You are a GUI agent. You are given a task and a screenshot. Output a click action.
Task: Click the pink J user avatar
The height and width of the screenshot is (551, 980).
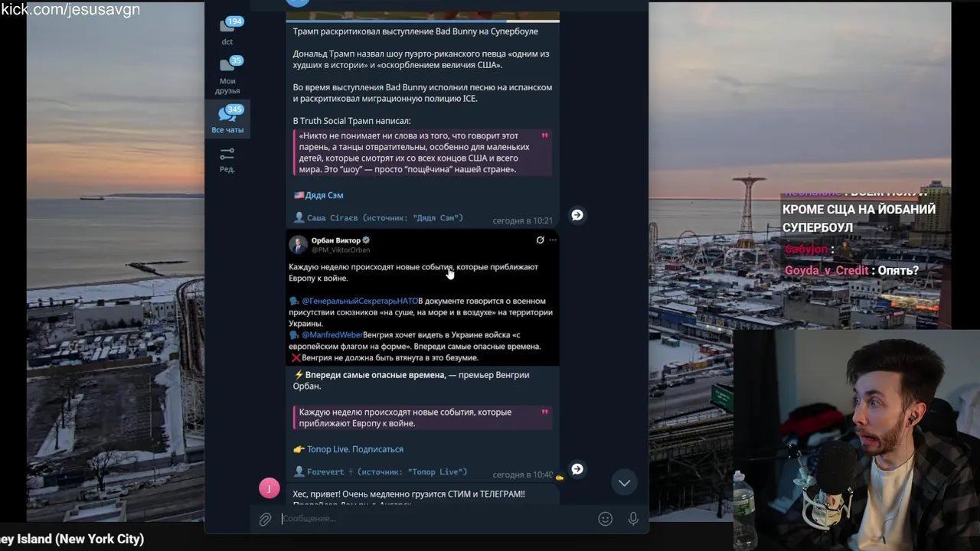(x=269, y=488)
